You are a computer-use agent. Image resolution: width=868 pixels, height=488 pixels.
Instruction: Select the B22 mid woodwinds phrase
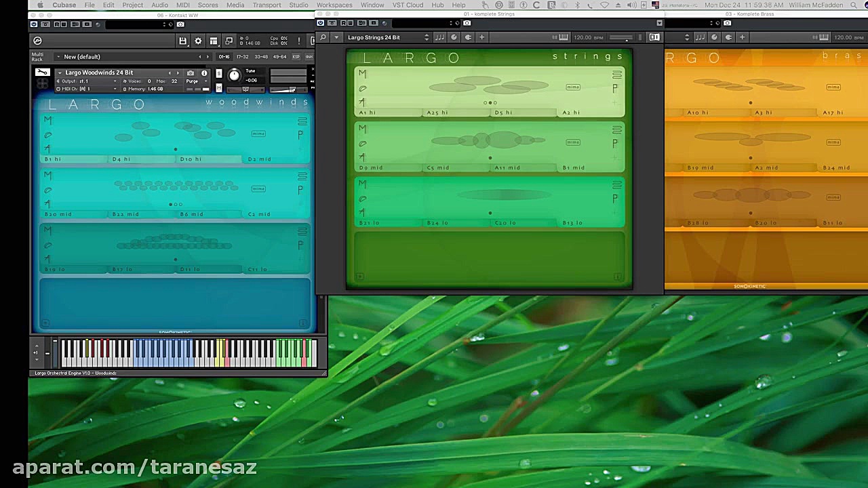tap(125, 214)
